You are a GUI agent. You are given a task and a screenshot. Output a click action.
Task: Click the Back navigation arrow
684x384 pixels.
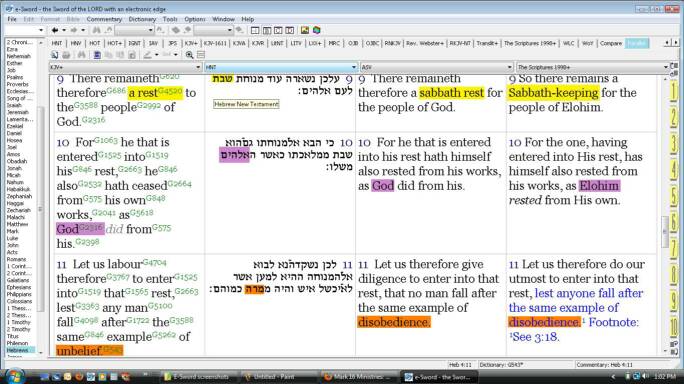pyautogui.click(x=55, y=30)
